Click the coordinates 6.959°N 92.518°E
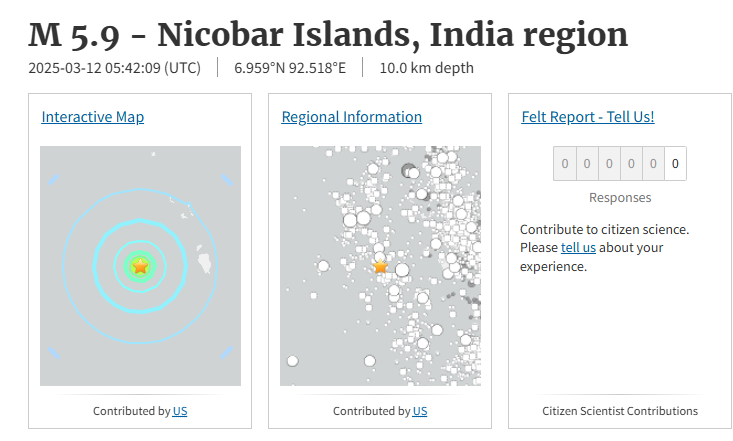Viewport: 733px width, 441px height. click(x=290, y=68)
